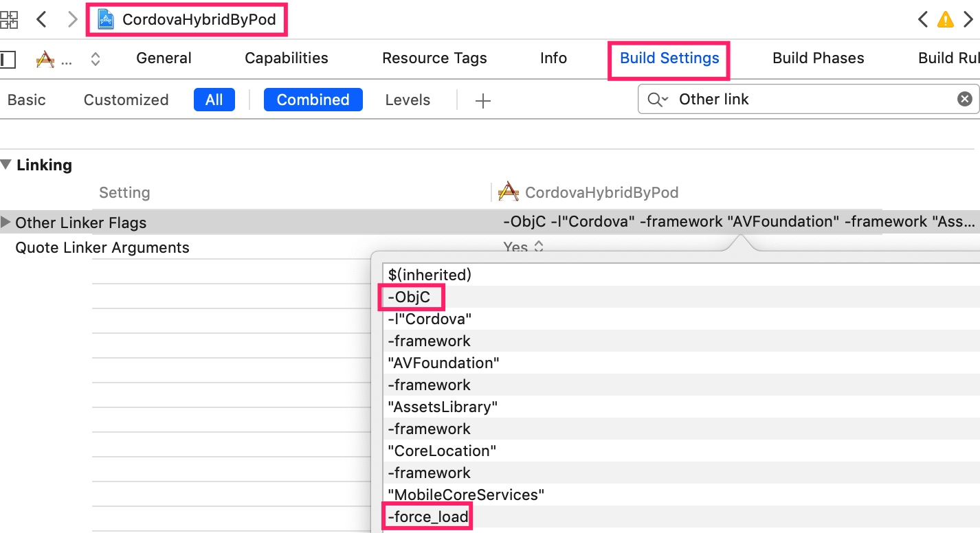Open the Build Phases tab
The image size is (980, 533).
[818, 58]
